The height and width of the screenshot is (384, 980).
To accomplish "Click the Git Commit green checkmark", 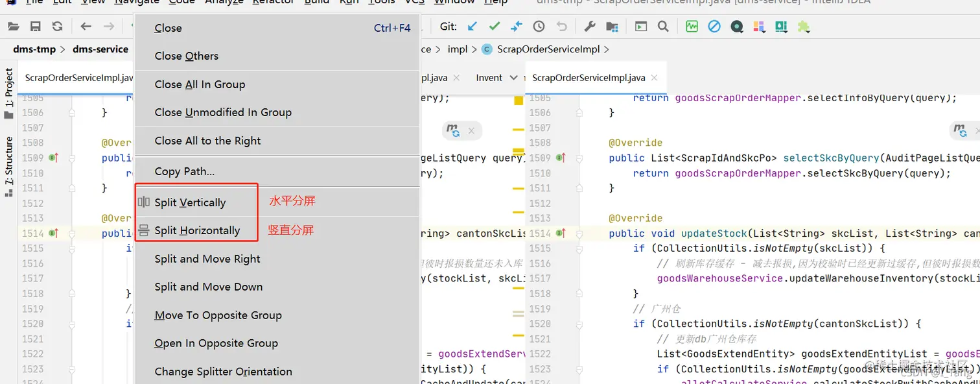I will coord(495,27).
